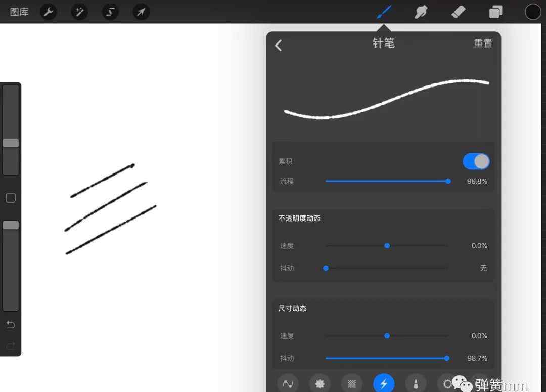Open the Grain brush settings tab
Screen dimensions: 546x392
tap(352, 383)
